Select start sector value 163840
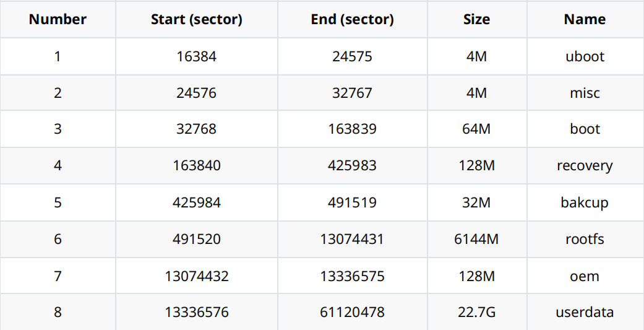Screen dimensions: 644x330 (196, 165)
